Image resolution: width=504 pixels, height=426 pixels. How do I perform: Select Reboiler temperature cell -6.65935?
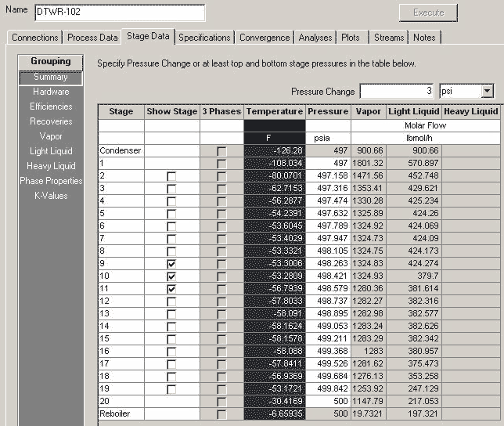275,413
